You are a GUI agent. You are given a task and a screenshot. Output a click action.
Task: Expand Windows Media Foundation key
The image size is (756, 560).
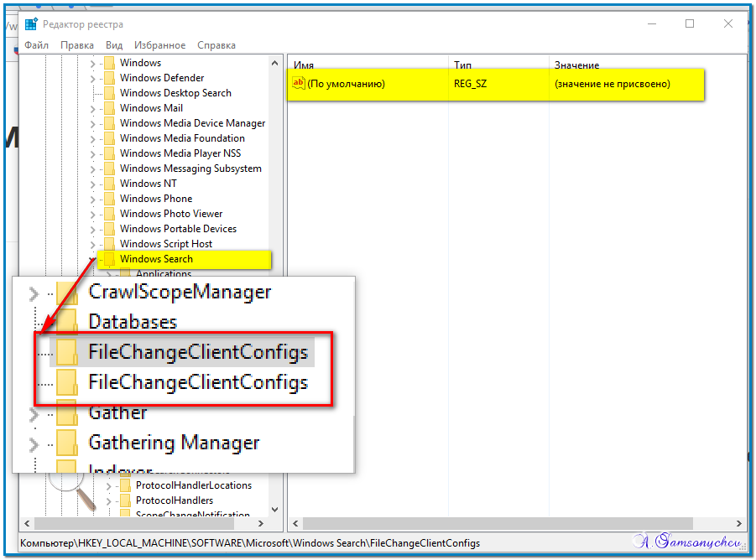click(92, 138)
